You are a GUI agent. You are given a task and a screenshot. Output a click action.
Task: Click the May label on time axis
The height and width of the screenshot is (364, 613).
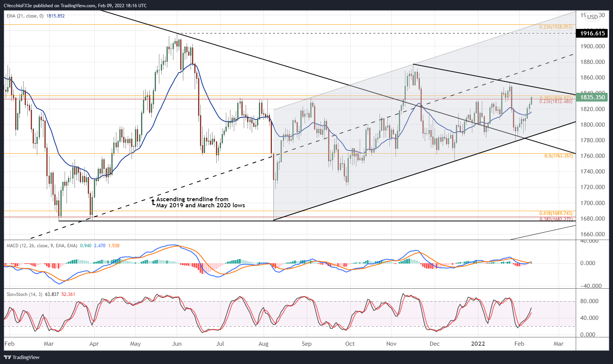coord(135,344)
